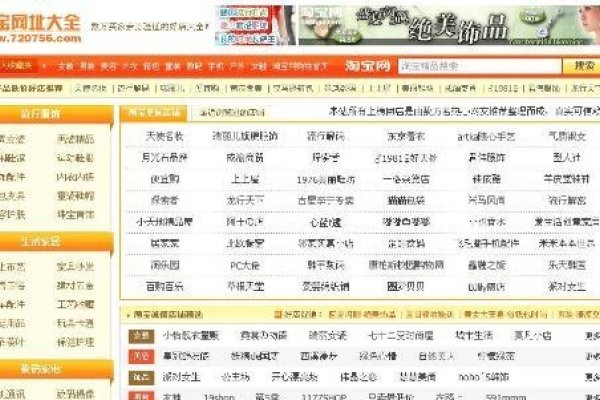Open the 乐天韩国 shop link
The image size is (600, 400).
[x=567, y=265]
